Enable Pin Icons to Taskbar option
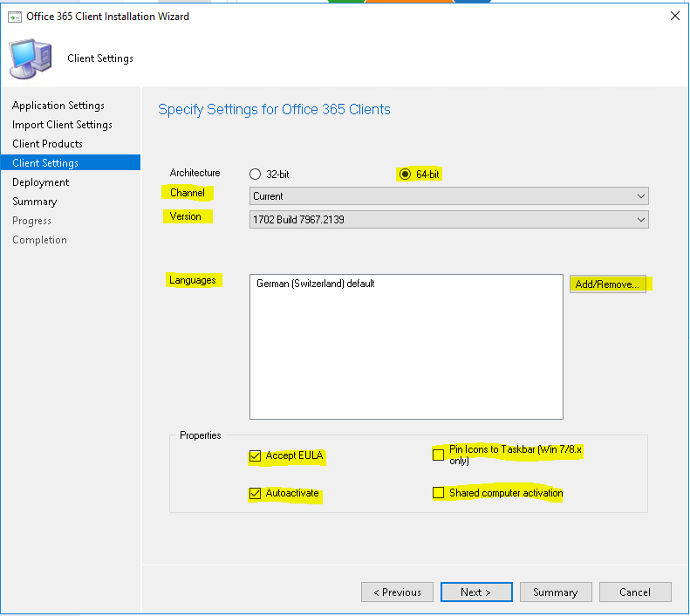Image resolution: width=690 pixels, height=616 pixels. coord(438,455)
